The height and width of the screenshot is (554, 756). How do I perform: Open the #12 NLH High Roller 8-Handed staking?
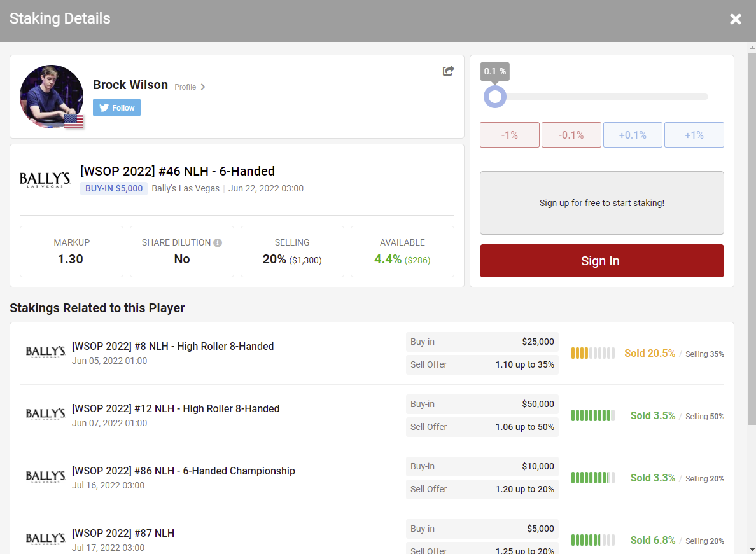click(176, 408)
